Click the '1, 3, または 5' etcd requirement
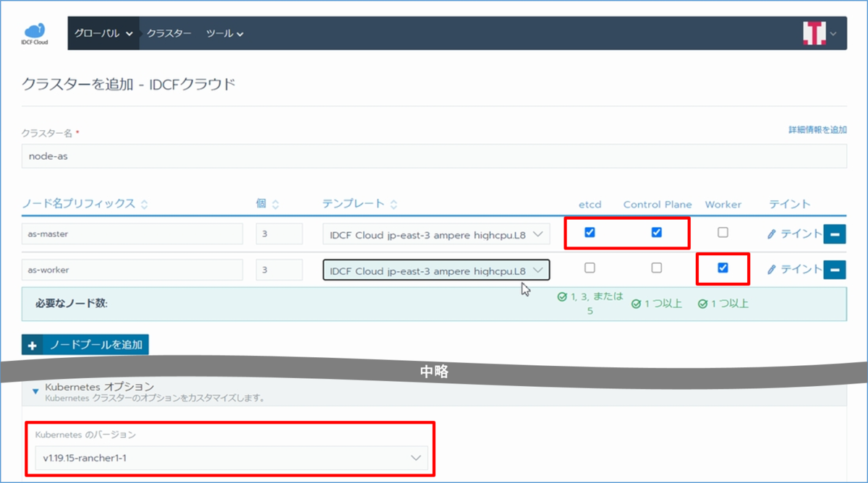 point(590,304)
